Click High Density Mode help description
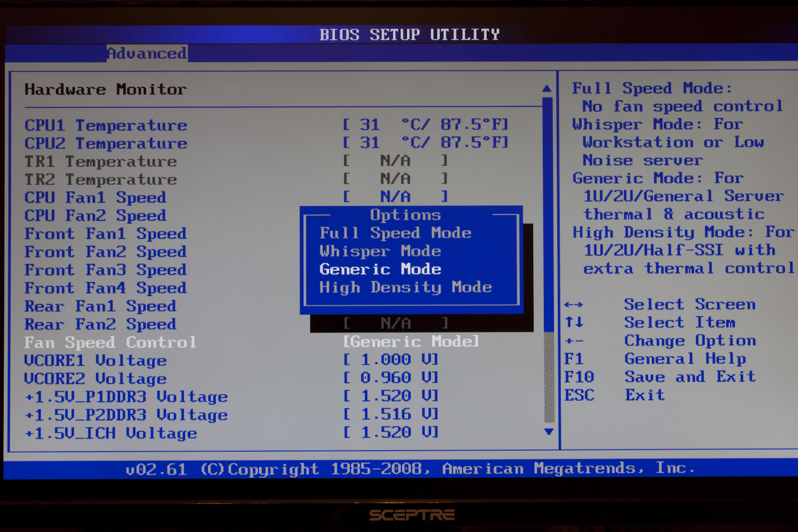This screenshot has height=532, width=798. pyautogui.click(x=684, y=250)
